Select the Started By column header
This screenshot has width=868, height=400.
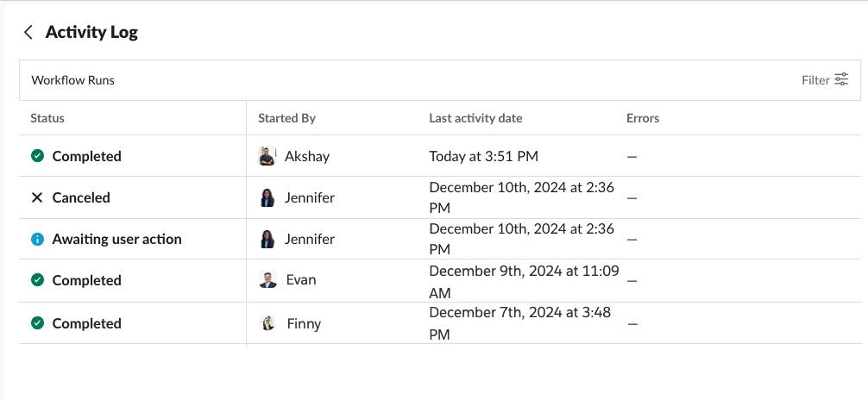click(286, 118)
